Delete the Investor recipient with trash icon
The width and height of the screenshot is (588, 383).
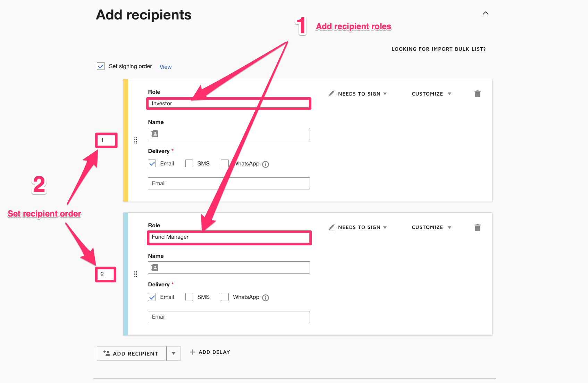pyautogui.click(x=477, y=94)
